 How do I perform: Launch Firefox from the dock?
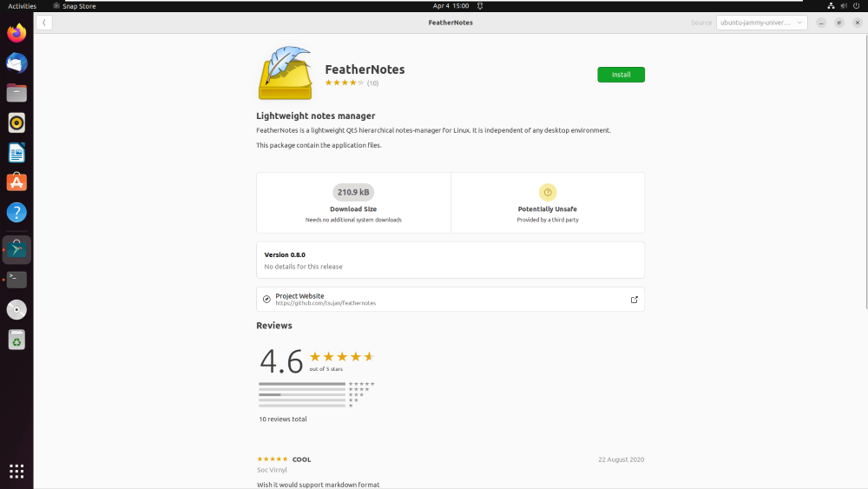tap(16, 33)
